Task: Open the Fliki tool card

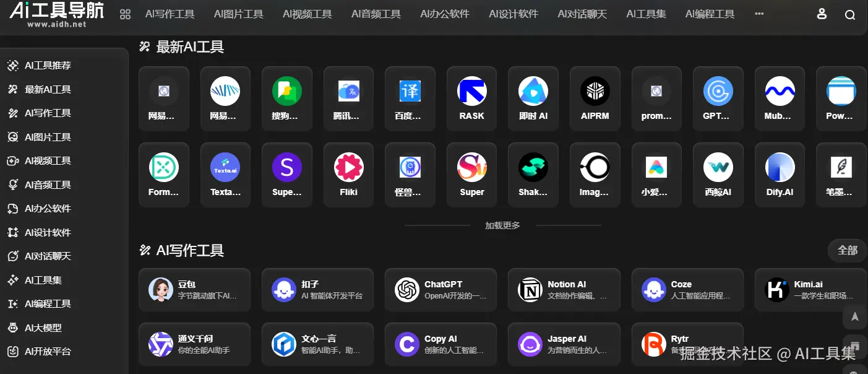Action: pos(349,175)
